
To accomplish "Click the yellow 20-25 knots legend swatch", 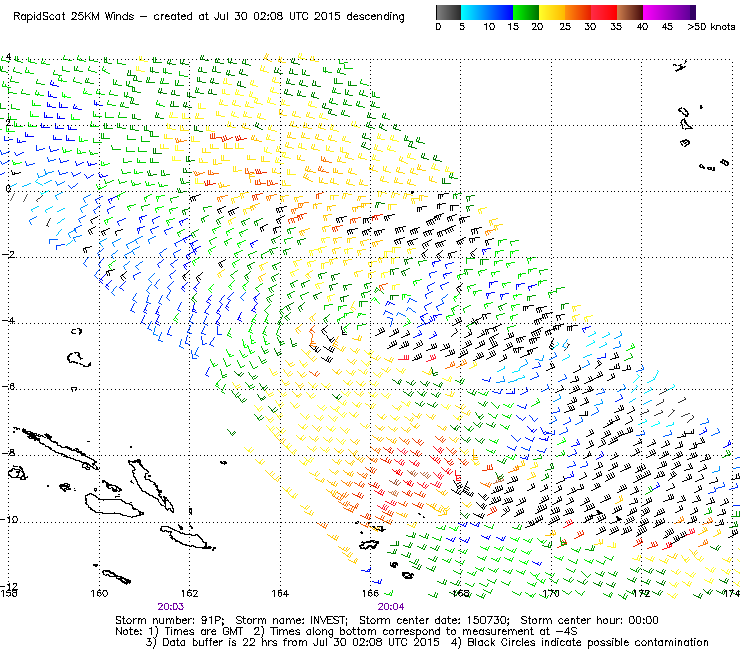I will click(552, 12).
